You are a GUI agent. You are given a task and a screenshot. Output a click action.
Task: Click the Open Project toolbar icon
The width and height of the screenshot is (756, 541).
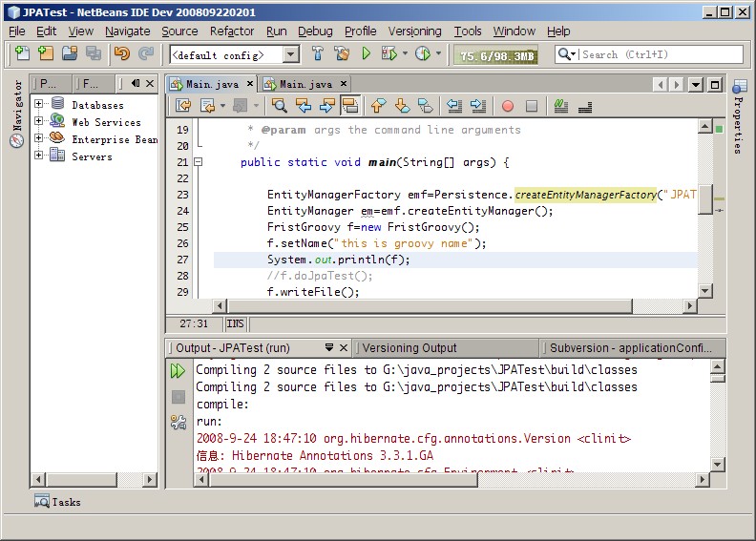coord(70,53)
